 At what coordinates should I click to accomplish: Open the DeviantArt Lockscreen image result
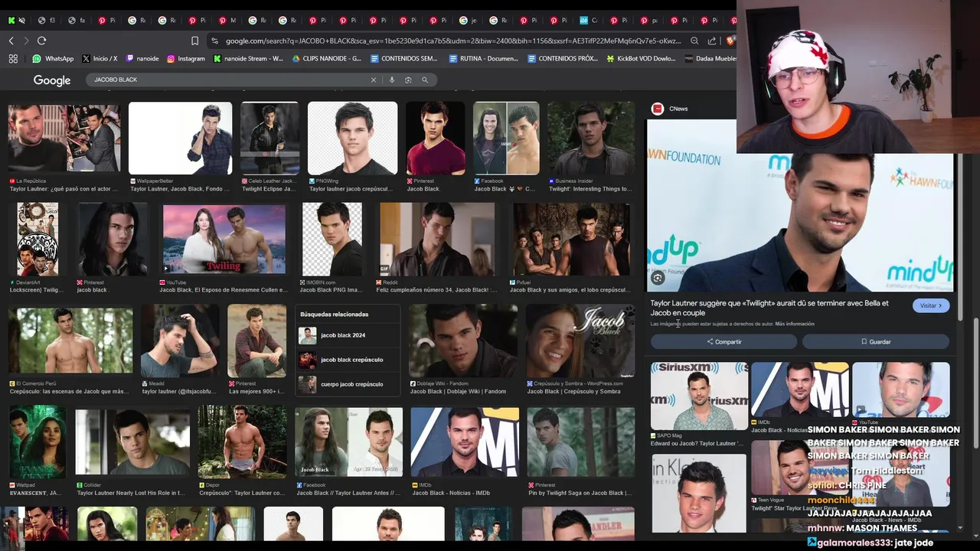pos(38,239)
